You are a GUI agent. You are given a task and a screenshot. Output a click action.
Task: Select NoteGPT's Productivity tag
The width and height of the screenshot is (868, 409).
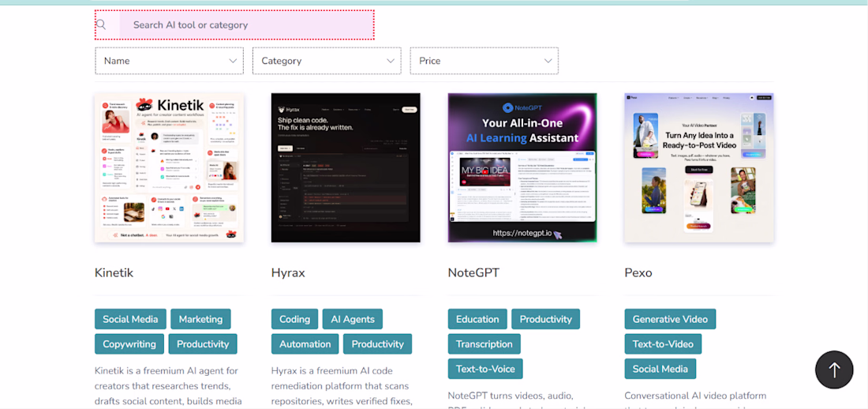[x=546, y=319]
